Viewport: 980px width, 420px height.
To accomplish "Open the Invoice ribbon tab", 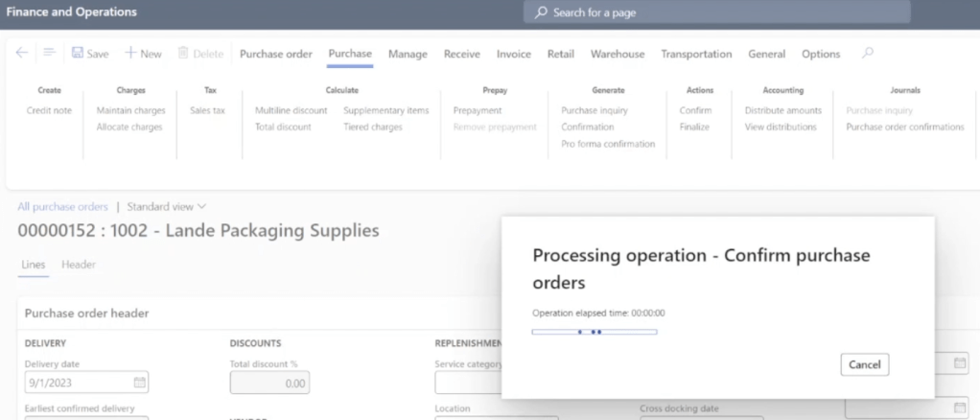I will tap(513, 55).
